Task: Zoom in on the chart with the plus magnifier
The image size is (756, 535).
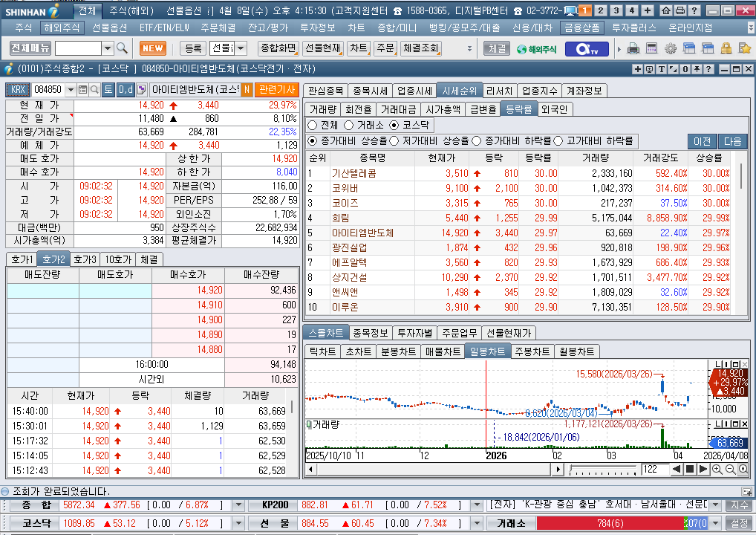Action: click(717, 469)
